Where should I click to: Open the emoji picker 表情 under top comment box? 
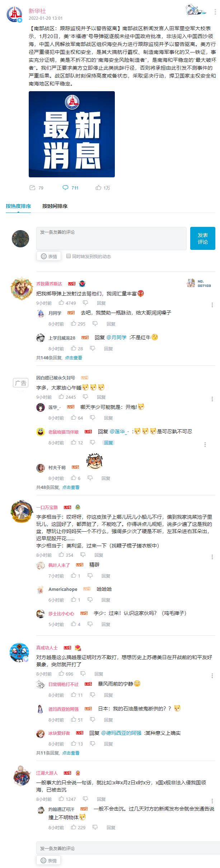pyautogui.click(x=48, y=256)
